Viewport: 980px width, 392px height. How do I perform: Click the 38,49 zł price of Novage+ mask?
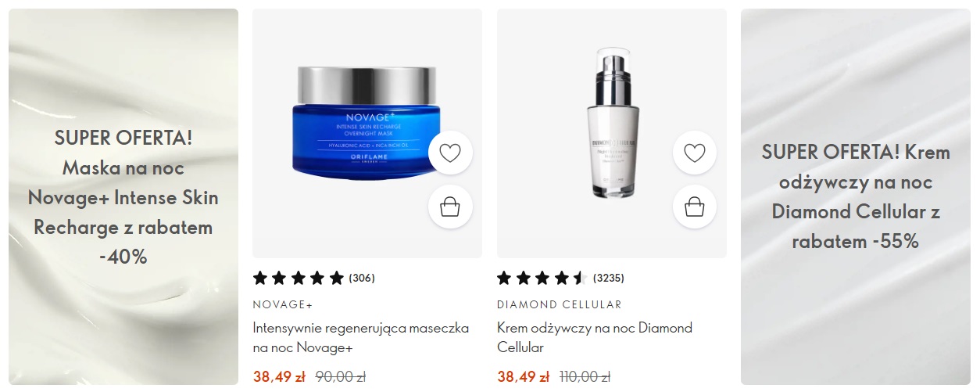(x=279, y=377)
